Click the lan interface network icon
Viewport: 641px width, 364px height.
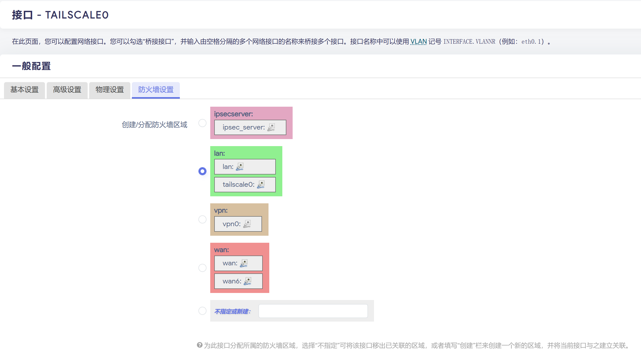[240, 167]
